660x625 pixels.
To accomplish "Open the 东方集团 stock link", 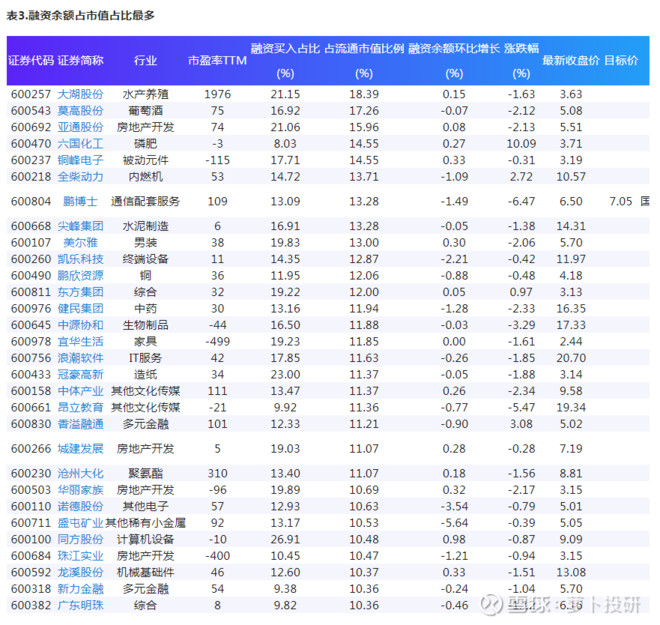I will 80,292.
